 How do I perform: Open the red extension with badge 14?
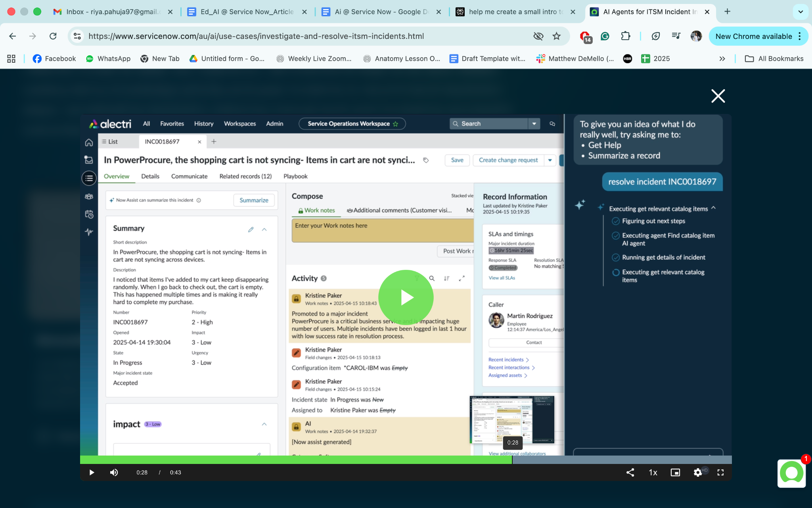[x=585, y=37]
